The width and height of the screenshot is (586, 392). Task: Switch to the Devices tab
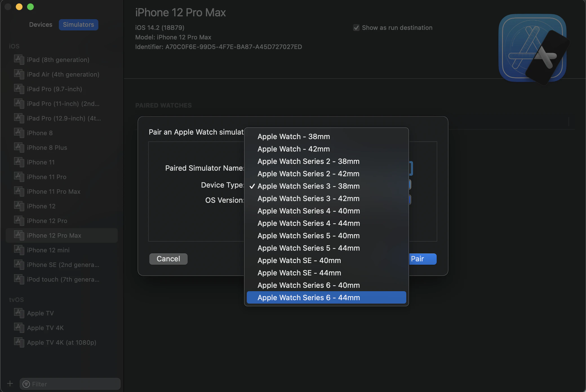pyautogui.click(x=41, y=24)
